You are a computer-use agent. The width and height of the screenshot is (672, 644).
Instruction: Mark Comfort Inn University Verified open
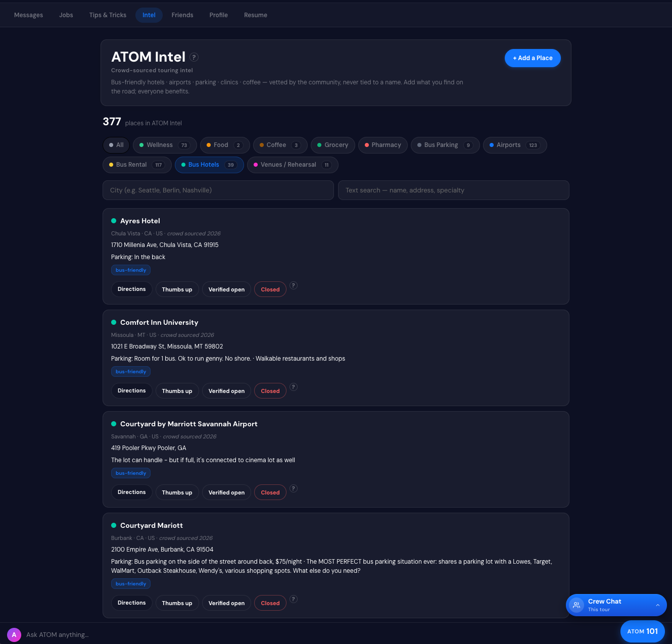pos(226,391)
